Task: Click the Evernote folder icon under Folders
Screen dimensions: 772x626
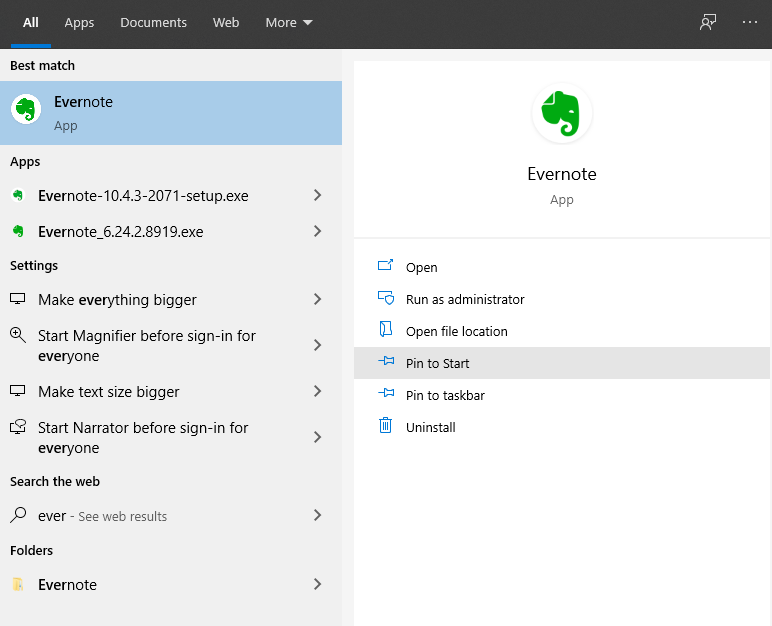Action: pyautogui.click(x=18, y=585)
